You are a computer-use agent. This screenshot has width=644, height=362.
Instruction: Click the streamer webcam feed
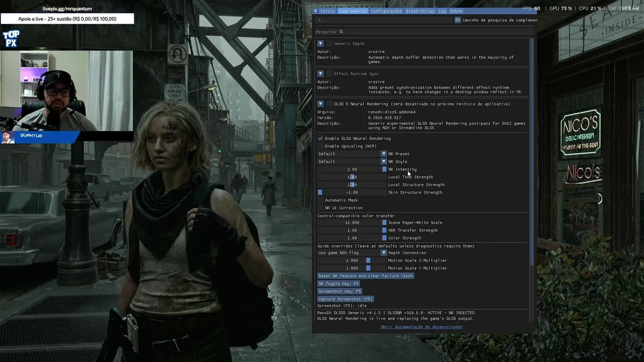(x=66, y=90)
